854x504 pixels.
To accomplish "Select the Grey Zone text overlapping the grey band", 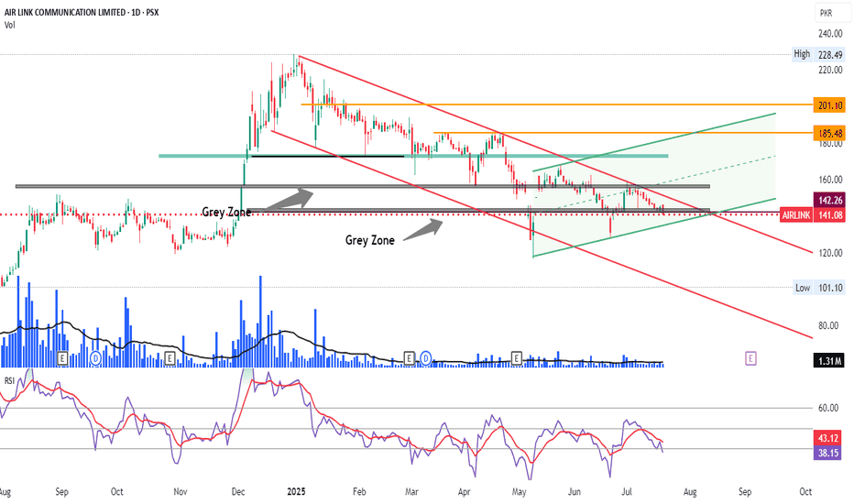I will [x=226, y=212].
